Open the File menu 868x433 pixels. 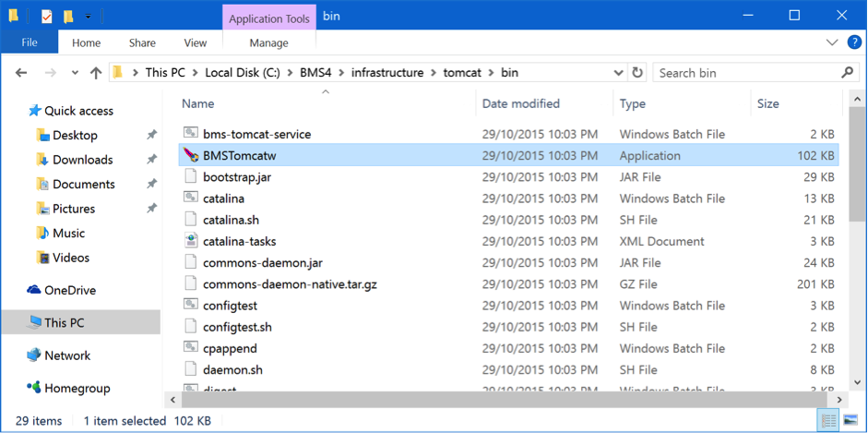pos(30,42)
